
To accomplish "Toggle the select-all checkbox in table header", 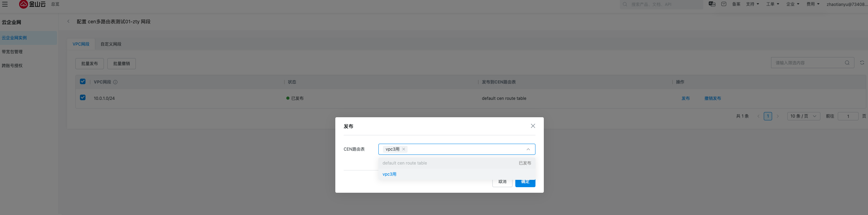I will (83, 81).
